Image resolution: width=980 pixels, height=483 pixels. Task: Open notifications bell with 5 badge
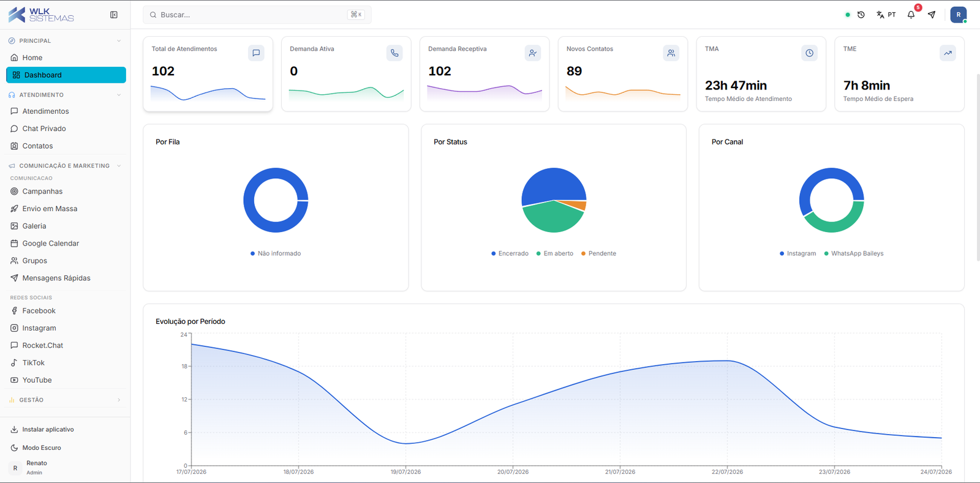pos(911,15)
